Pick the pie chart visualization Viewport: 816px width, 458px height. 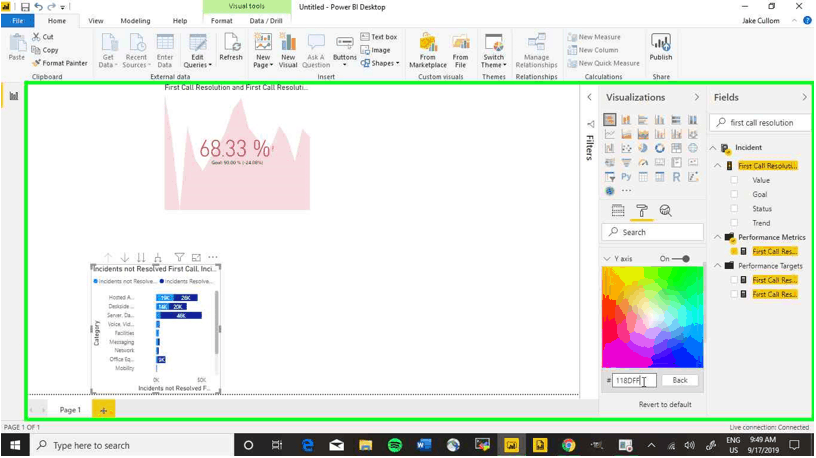pyautogui.click(x=643, y=148)
